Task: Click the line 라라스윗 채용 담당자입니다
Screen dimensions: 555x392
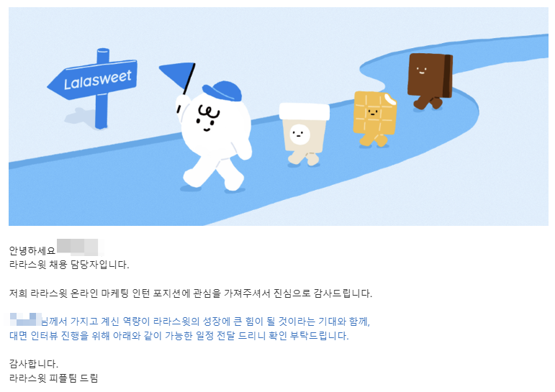Action: coord(69,265)
